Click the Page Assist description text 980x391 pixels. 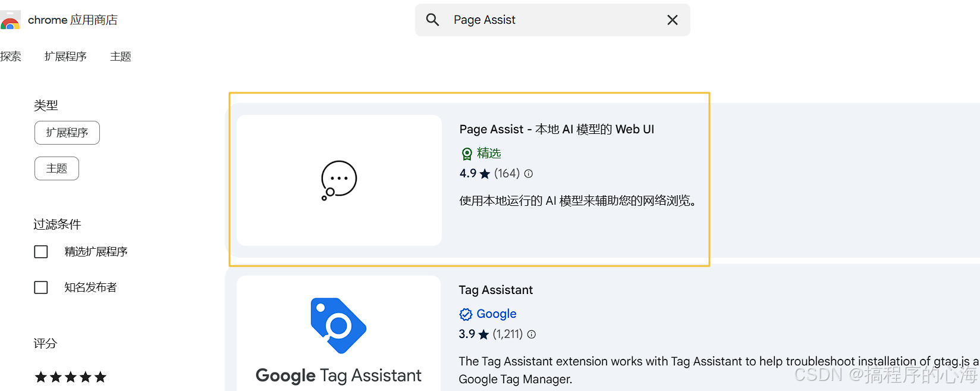pyautogui.click(x=577, y=201)
